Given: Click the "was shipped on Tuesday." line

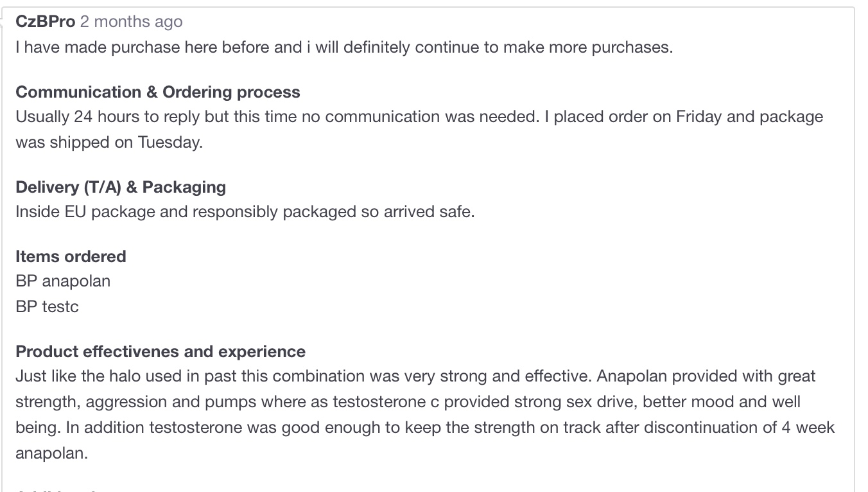Looking at the screenshot, I should point(109,143).
